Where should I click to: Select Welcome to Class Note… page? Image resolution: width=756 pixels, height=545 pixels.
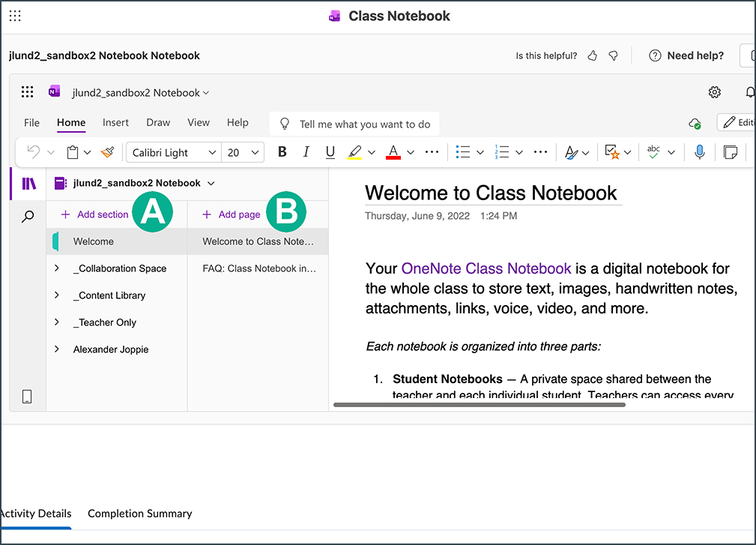tap(258, 241)
